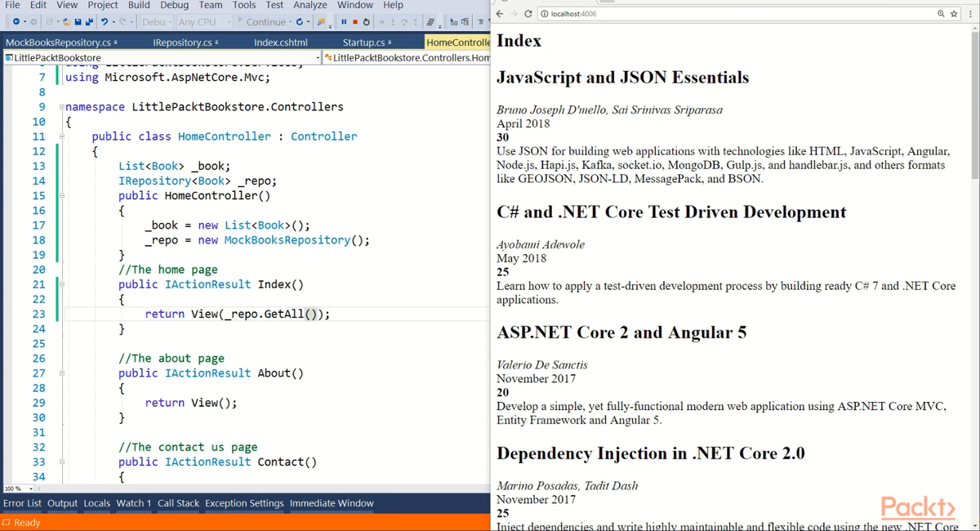Screen dimensions: 980x531
Task: Switch to the MockBooksRepository.cs tab
Action: tap(57, 42)
